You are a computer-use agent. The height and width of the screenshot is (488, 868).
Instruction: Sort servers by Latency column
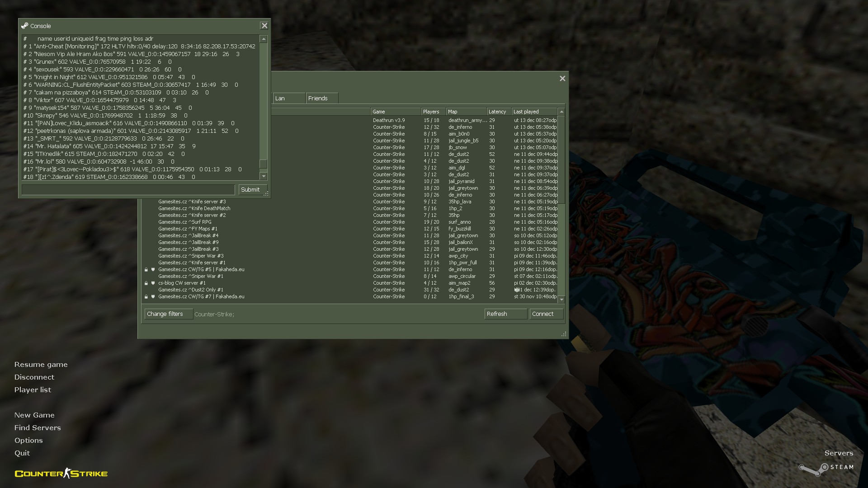coord(499,112)
